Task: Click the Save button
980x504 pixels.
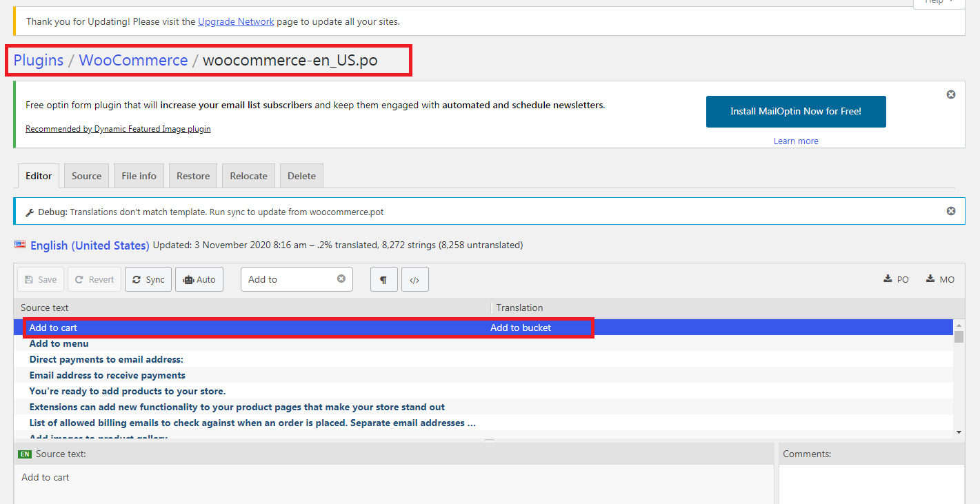Action: click(41, 279)
